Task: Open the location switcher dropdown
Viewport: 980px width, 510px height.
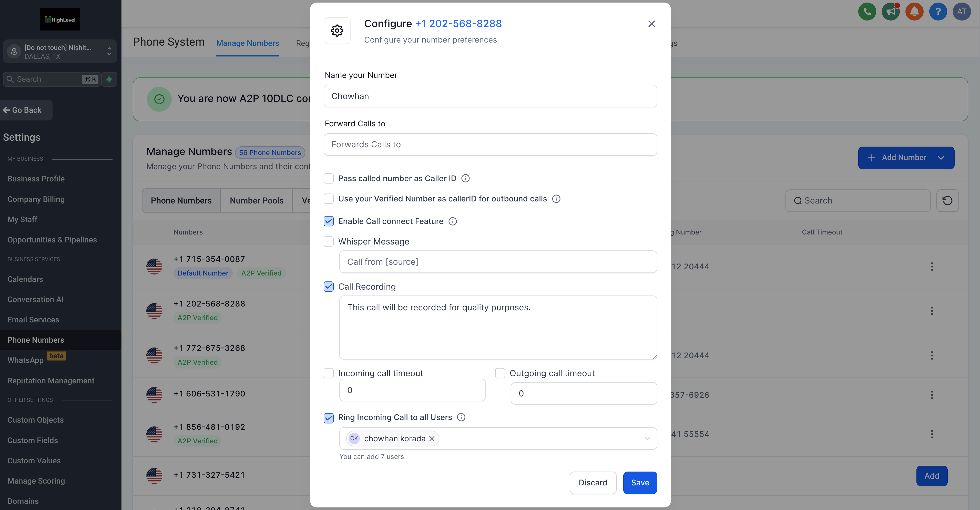Action: [x=60, y=51]
